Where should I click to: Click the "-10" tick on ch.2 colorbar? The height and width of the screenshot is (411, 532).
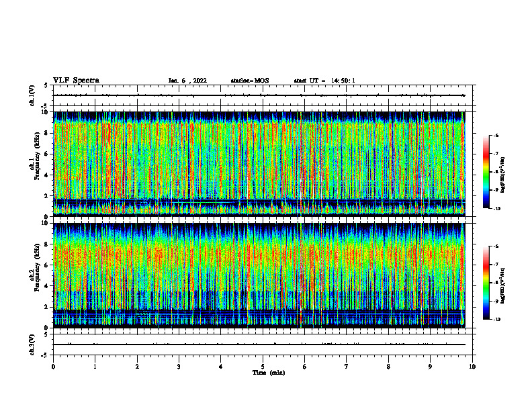point(496,320)
